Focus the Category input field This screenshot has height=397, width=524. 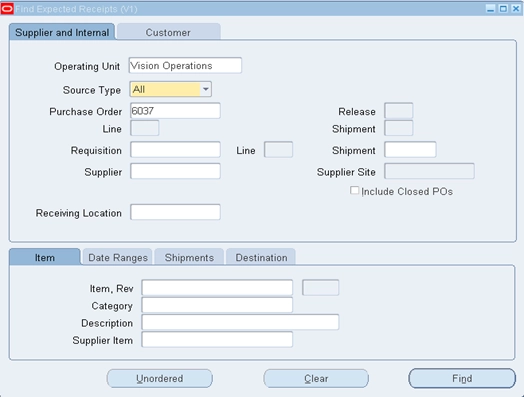217,305
